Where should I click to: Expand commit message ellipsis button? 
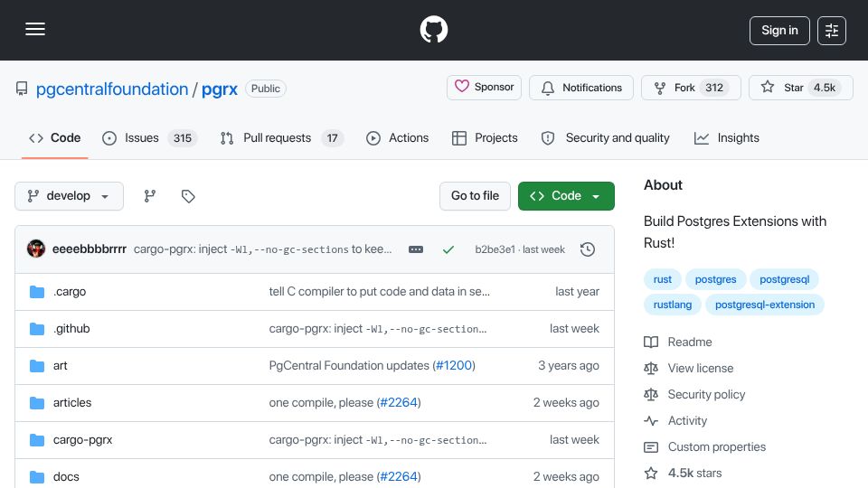click(x=416, y=249)
